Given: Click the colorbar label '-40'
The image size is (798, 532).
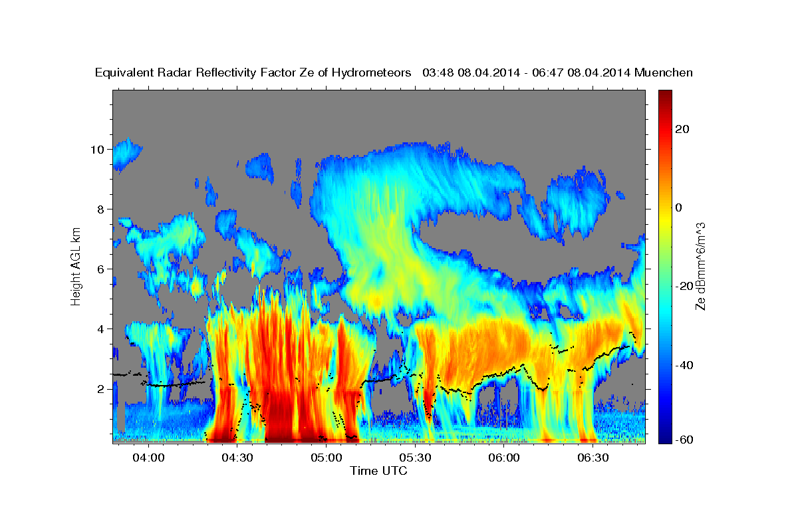Looking at the screenshot, I should coord(684,365).
